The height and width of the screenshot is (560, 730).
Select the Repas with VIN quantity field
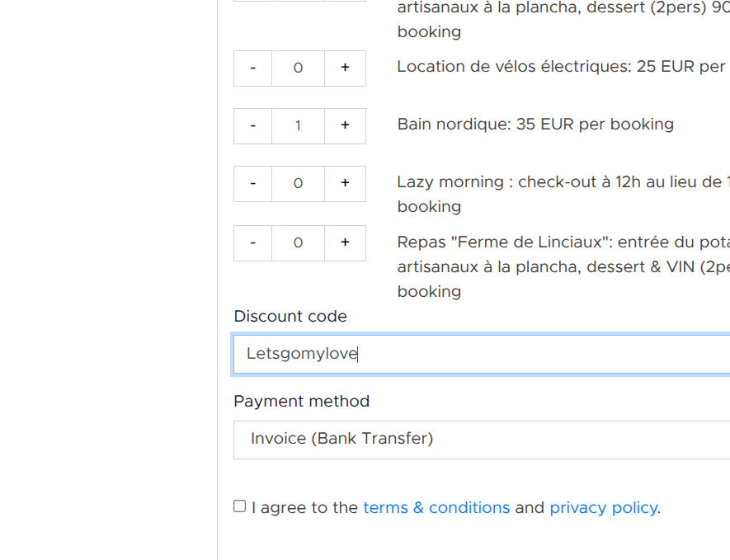[298, 243]
